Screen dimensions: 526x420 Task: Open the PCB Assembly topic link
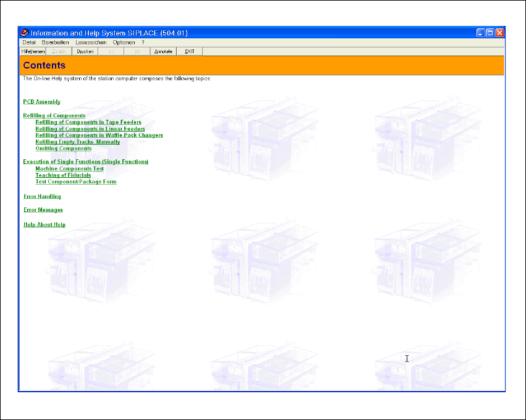point(41,101)
